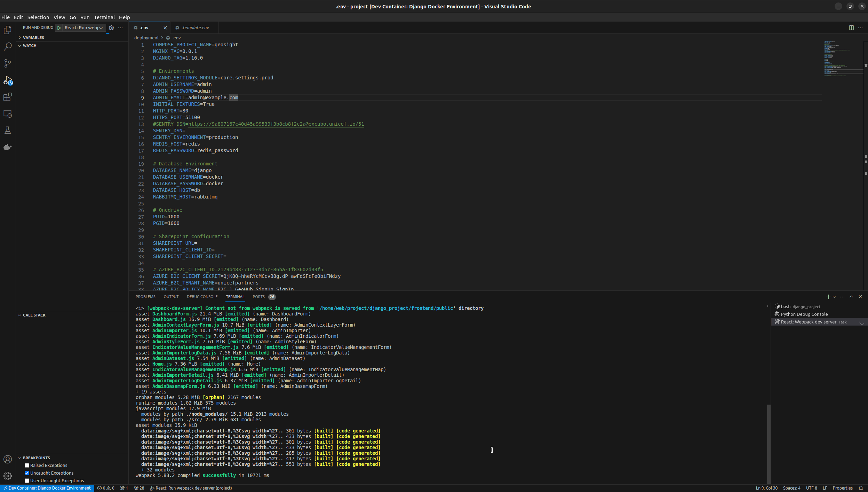Open the Search view in activity bar
The height and width of the screenshot is (492, 868).
point(8,47)
